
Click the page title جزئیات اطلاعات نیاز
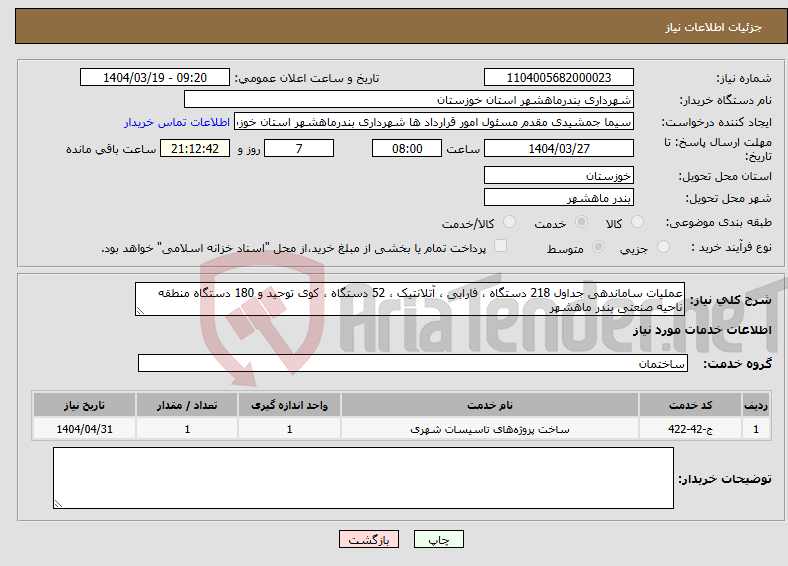tap(714, 27)
